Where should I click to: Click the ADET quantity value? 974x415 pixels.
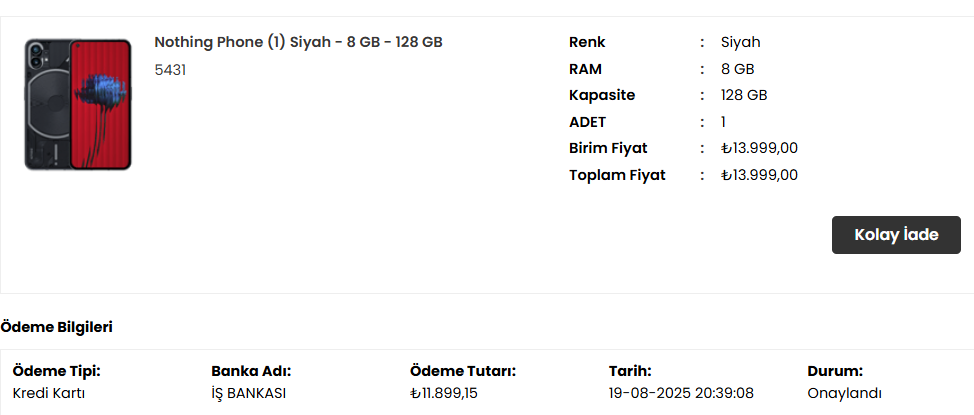[724, 122]
